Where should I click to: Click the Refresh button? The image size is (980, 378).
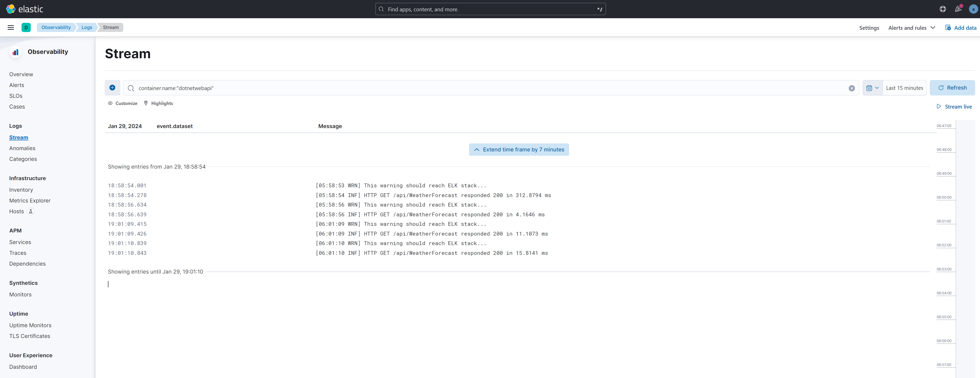click(952, 88)
